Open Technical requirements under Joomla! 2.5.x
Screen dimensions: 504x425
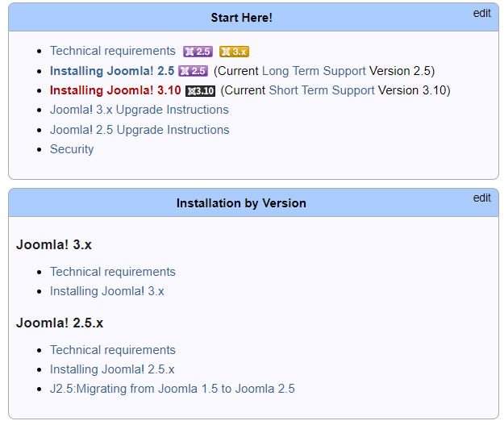pyautogui.click(x=113, y=350)
